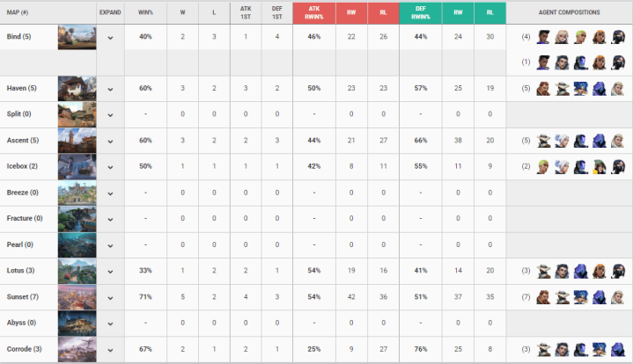The height and width of the screenshot is (364, 633).
Task: Click the WIN% column header
Action: (x=145, y=13)
